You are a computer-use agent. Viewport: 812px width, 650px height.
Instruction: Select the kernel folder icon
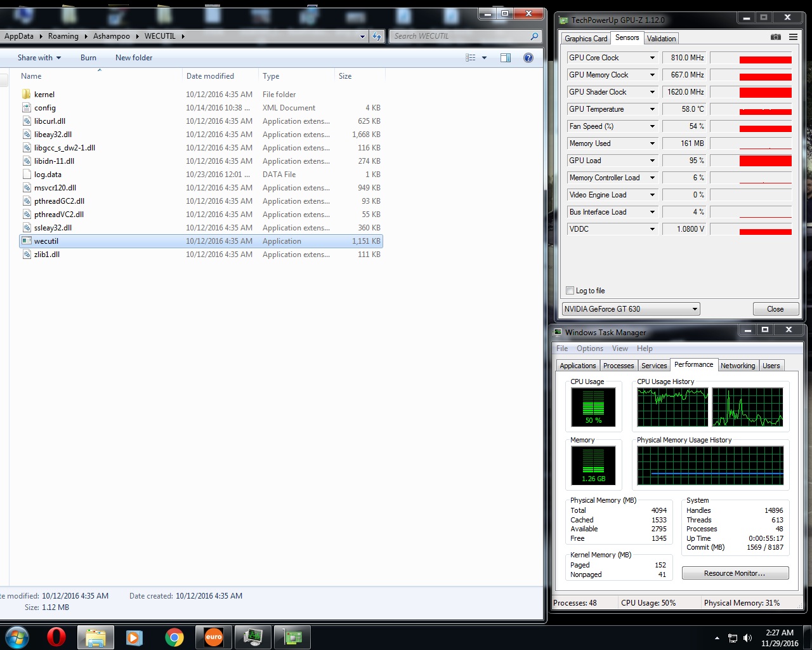tap(26, 95)
